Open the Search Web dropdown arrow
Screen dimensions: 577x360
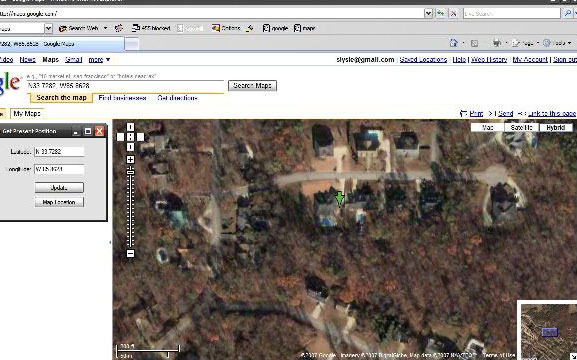pos(105,28)
